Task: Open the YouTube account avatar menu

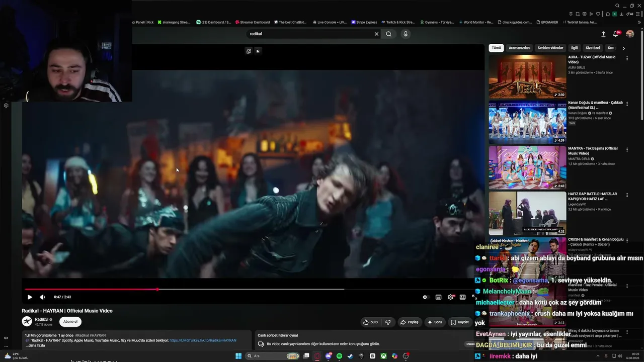Action: pos(630,34)
